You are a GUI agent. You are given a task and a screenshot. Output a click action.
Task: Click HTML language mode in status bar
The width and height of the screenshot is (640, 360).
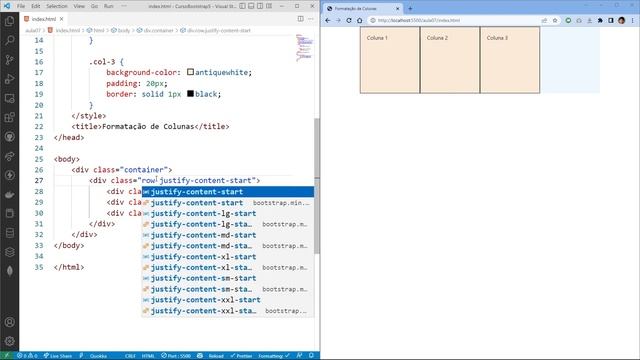coord(148,356)
